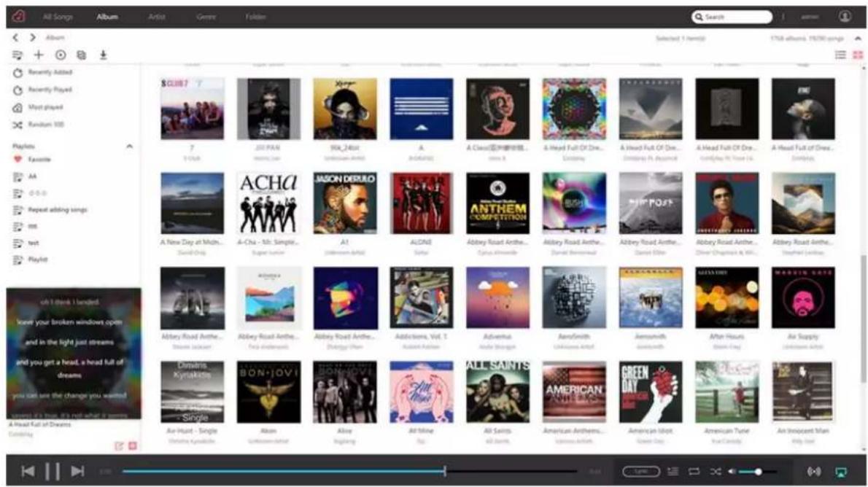
Task: Click the red app logo icon
Action: click(x=18, y=16)
